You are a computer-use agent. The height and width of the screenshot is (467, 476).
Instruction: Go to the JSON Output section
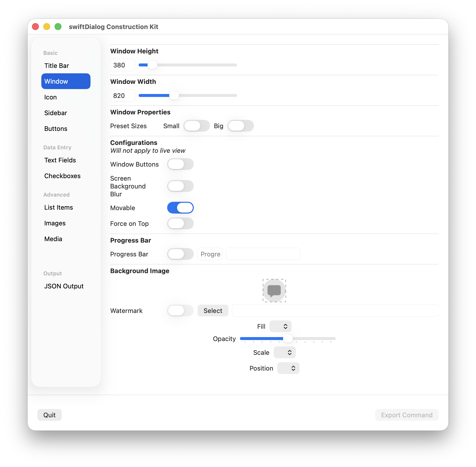64,286
